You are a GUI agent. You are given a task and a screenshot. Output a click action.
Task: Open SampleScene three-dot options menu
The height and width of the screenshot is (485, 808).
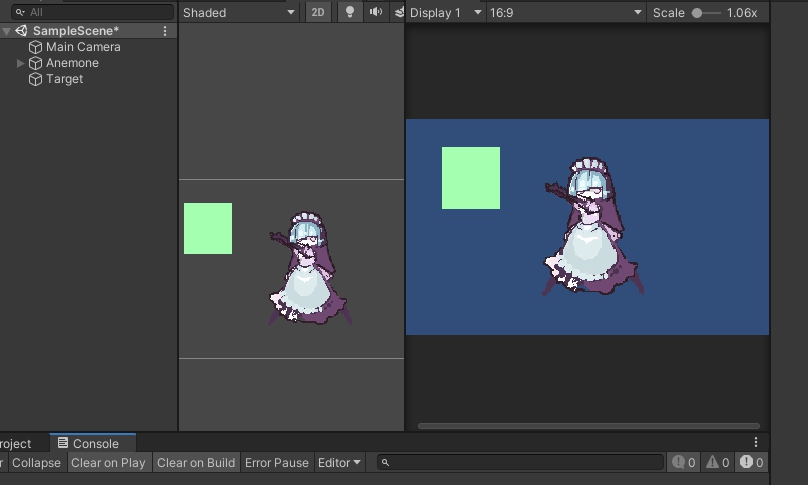[x=165, y=31]
